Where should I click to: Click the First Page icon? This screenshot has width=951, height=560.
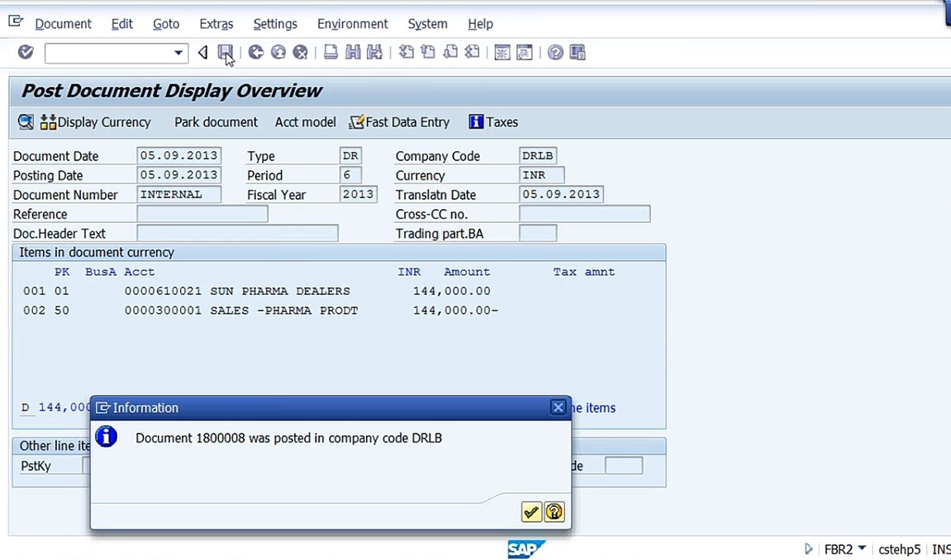click(406, 53)
